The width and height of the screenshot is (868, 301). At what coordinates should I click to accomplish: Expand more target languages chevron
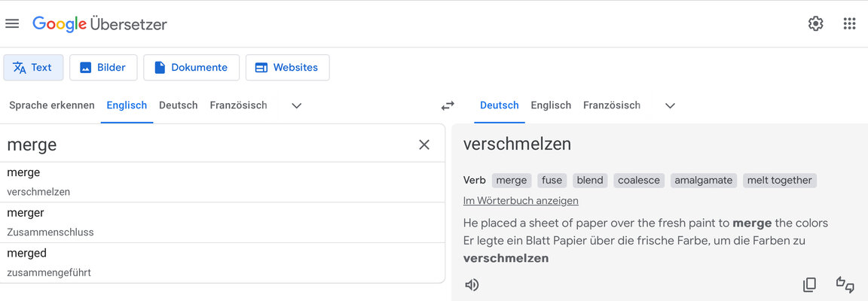(x=671, y=105)
